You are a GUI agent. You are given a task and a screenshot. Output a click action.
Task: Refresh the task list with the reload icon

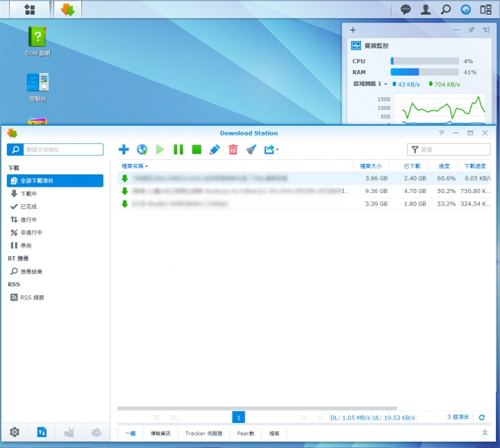[x=482, y=417]
